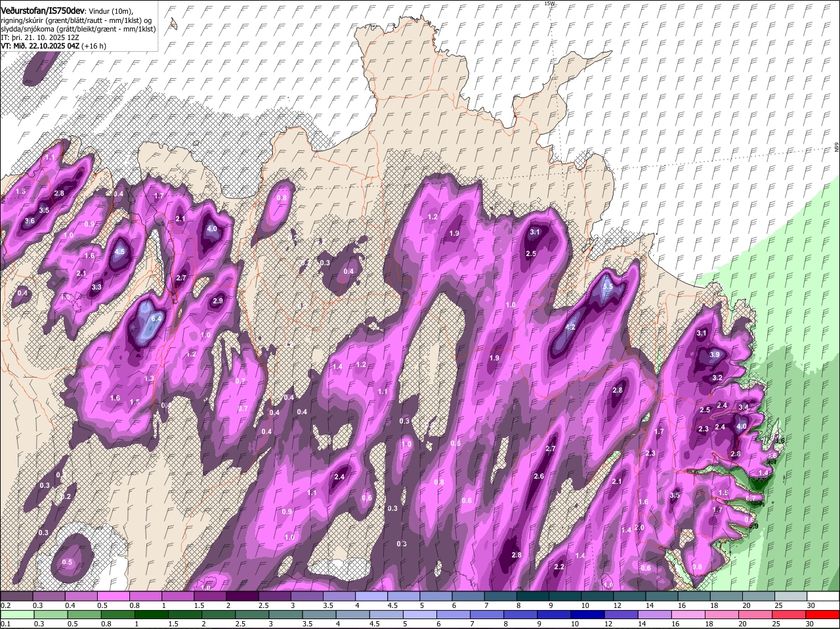
Task: Click the 15W longitude label at top edge
Action: (x=549, y=4)
